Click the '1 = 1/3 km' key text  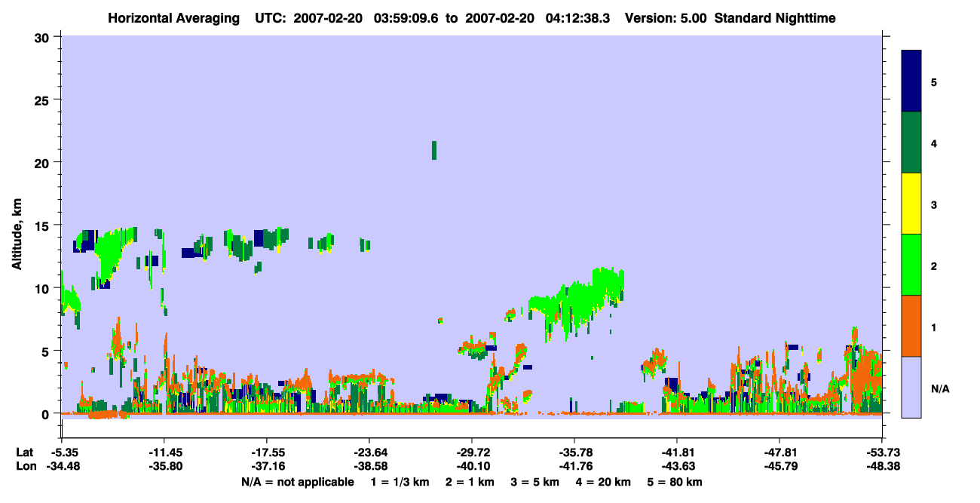coord(400,482)
